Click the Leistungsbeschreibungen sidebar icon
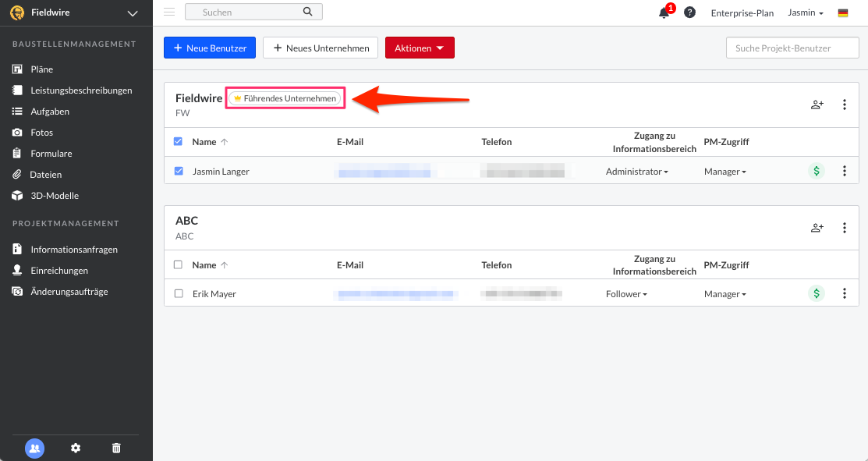This screenshot has height=461, width=868. coord(17,90)
